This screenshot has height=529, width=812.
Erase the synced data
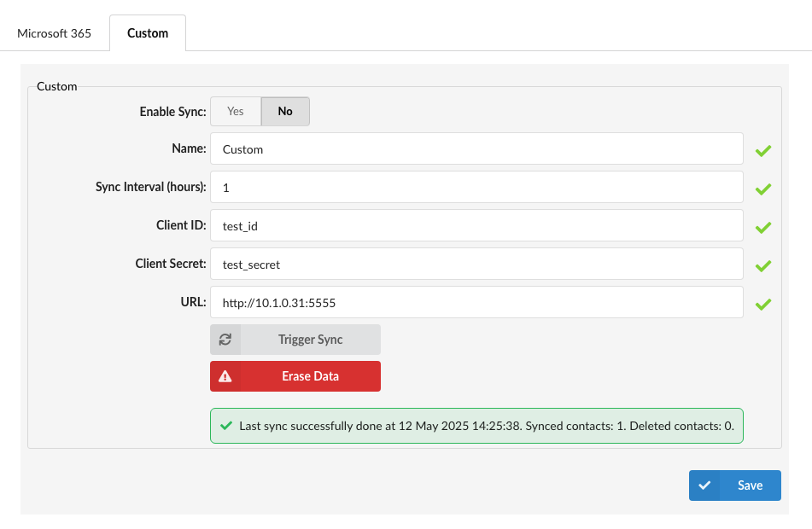pos(295,376)
